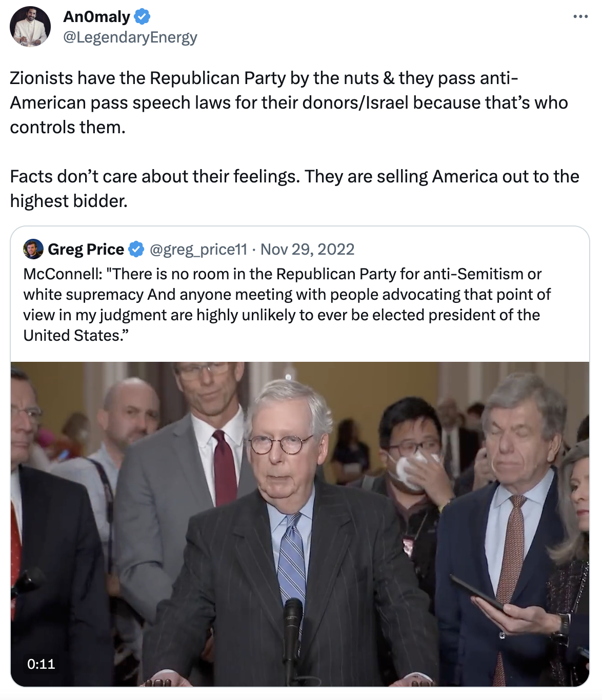Click An0maly's profile avatar
The image size is (602, 700).
pyautogui.click(x=30, y=27)
